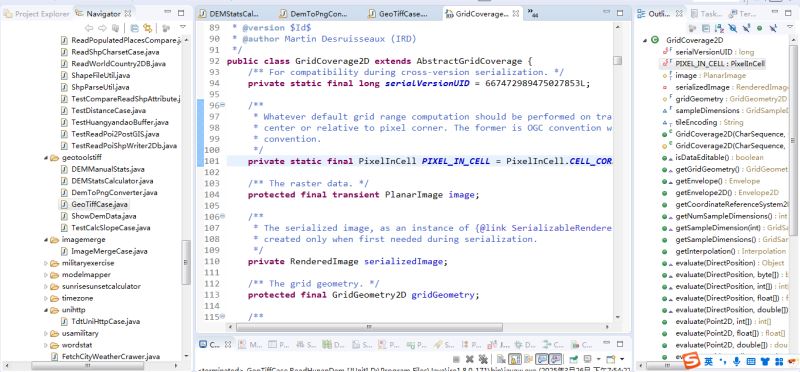The width and height of the screenshot is (800, 372).
Task: Toggle Word Wrap in Console toolbar
Action: (x=528, y=359)
